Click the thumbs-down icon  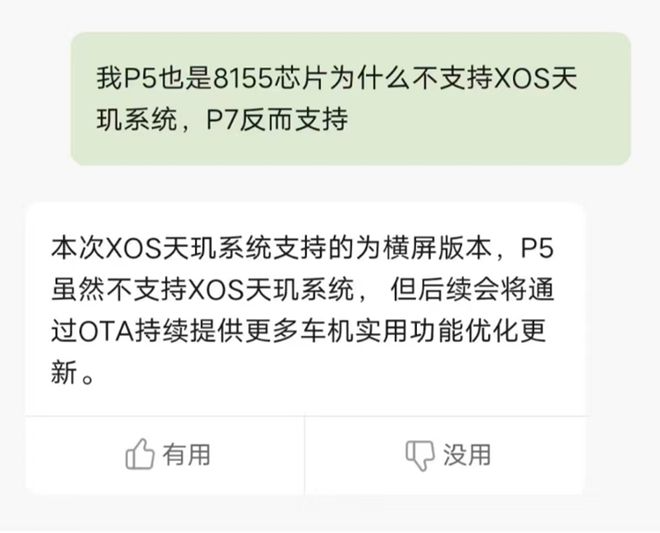click(420, 455)
